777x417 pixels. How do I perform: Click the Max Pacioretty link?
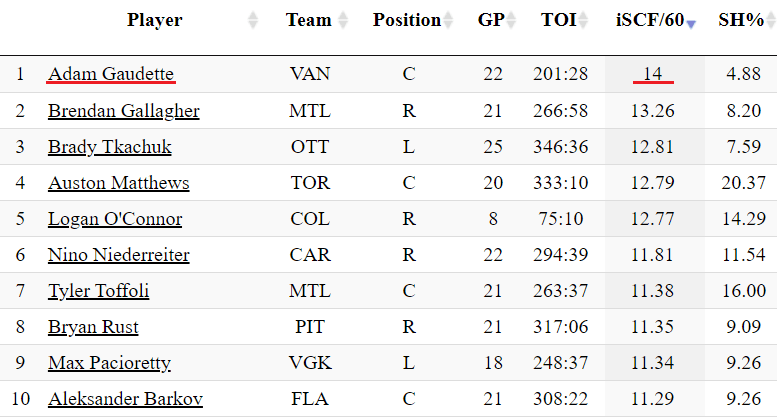click(109, 363)
